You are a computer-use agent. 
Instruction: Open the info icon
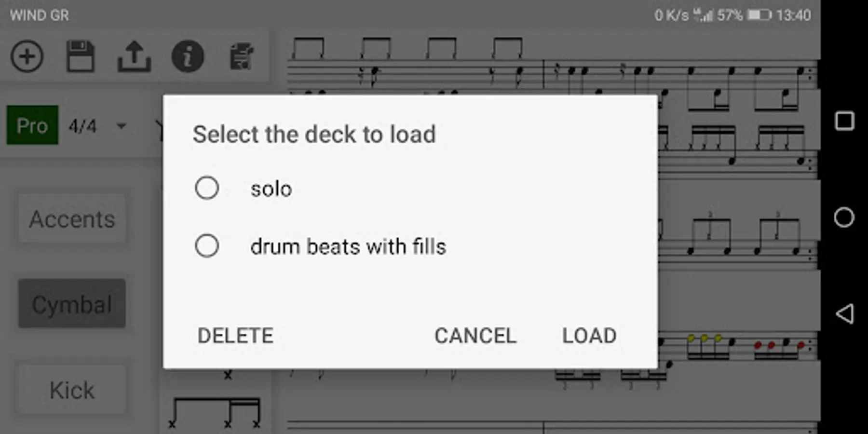tap(188, 56)
